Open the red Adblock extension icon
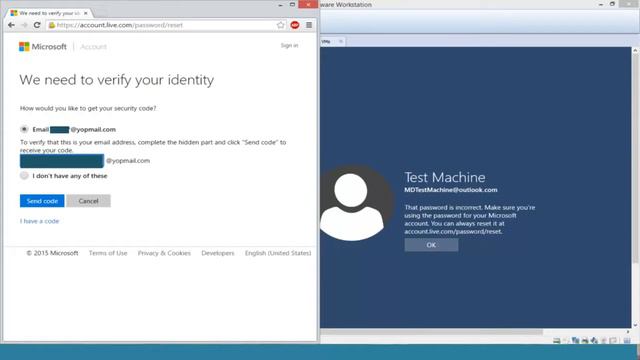This screenshot has height=360, width=640. (295, 25)
